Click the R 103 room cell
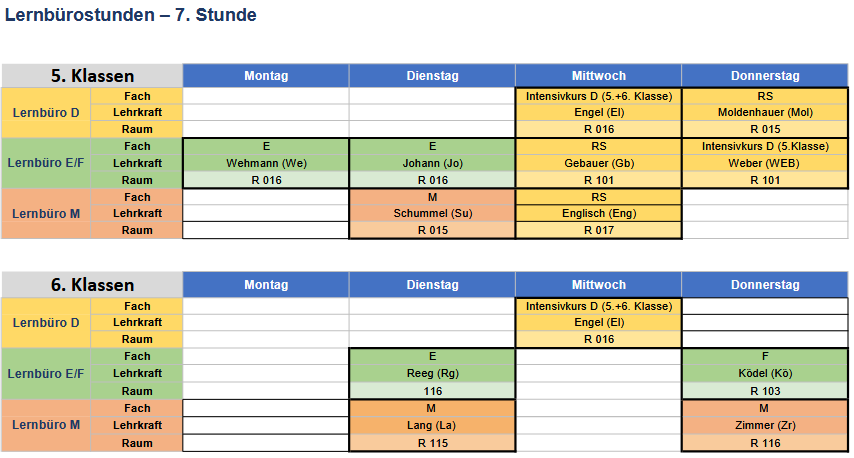 765,391
